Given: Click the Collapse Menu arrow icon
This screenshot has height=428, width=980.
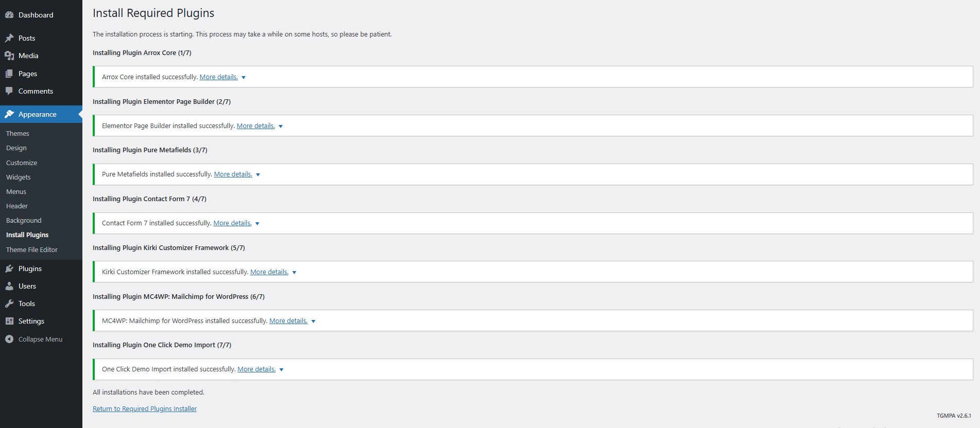Looking at the screenshot, I should click(x=9, y=339).
